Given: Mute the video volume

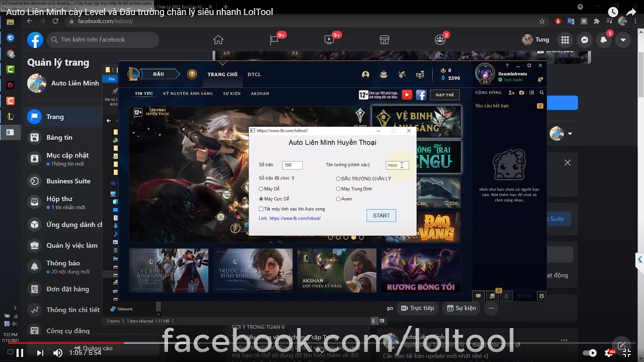Looking at the screenshot, I should [x=58, y=353].
